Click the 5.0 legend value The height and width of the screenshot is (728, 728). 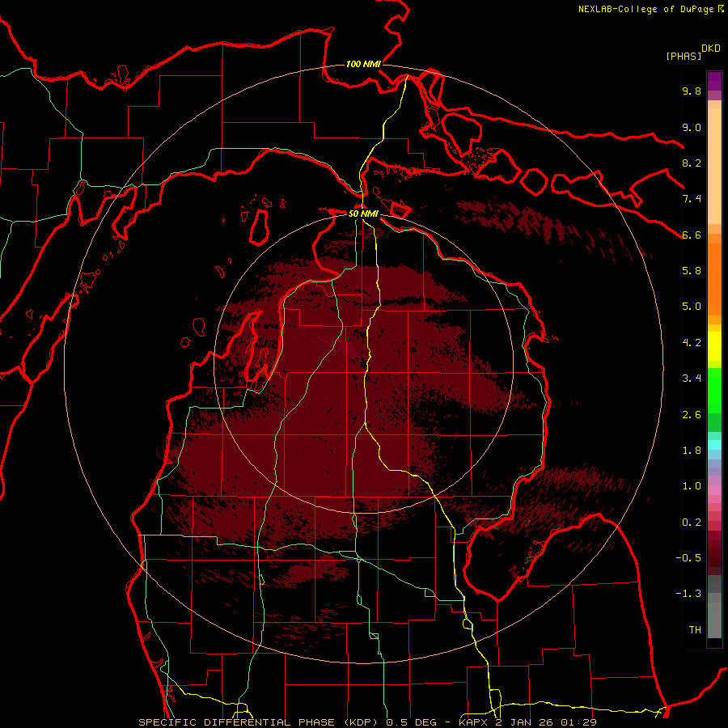[x=692, y=307]
